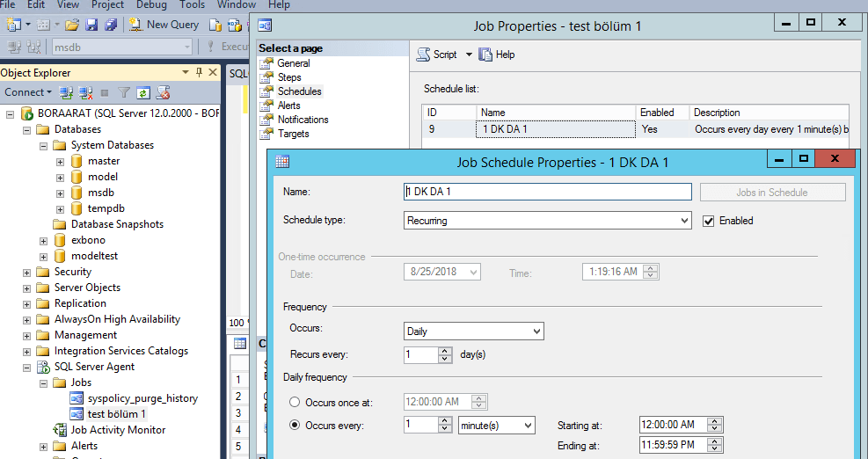Click the Recurs every day(s) stepper
Viewport: 868px width, 459px height.
[x=445, y=355]
